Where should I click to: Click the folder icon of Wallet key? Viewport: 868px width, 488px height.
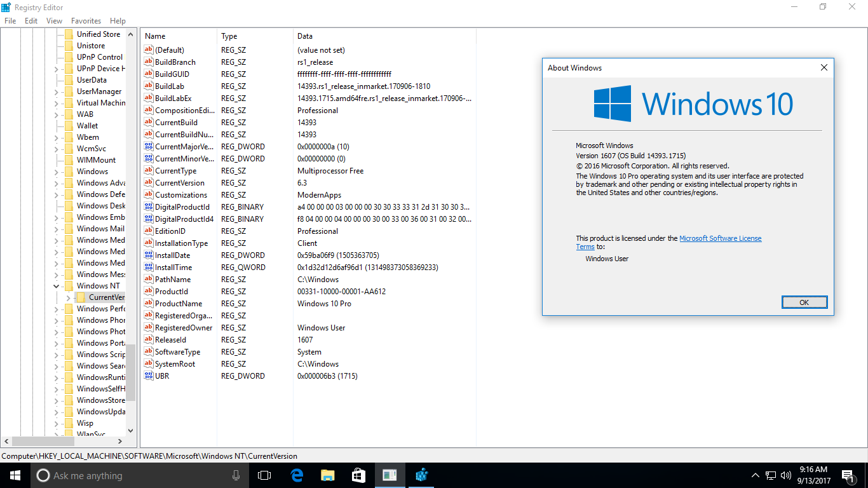click(69, 126)
